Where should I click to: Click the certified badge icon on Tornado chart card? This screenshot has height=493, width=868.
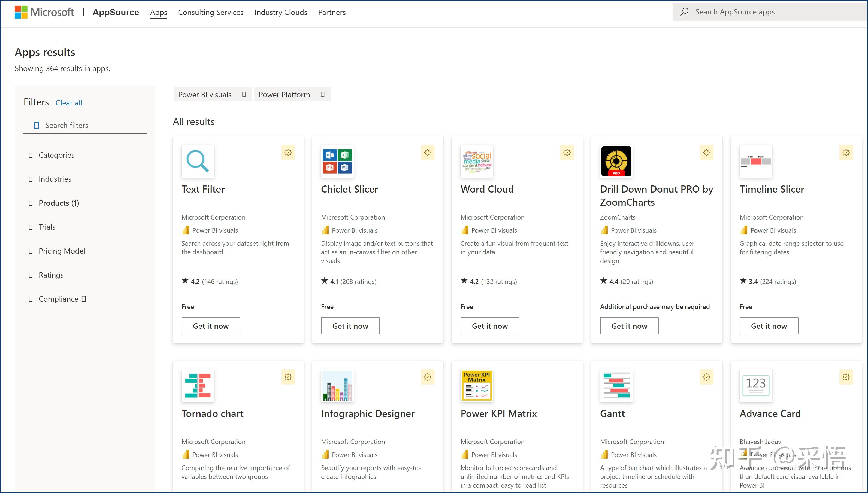coord(288,377)
